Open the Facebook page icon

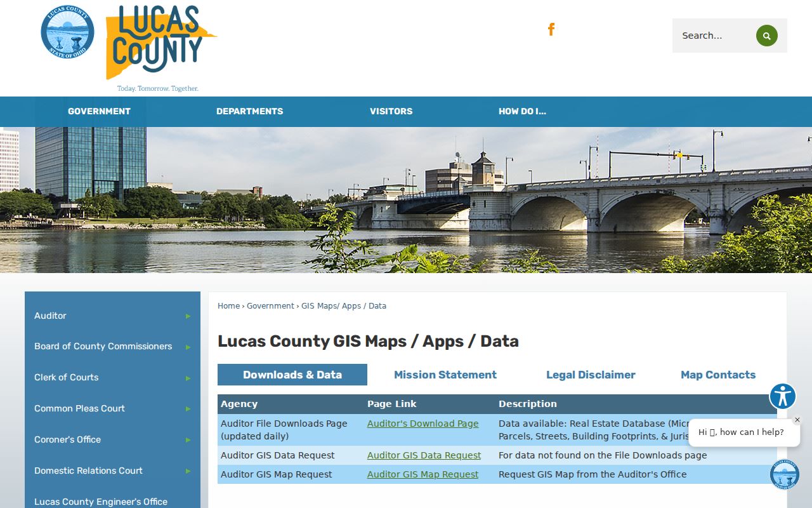pos(551,29)
